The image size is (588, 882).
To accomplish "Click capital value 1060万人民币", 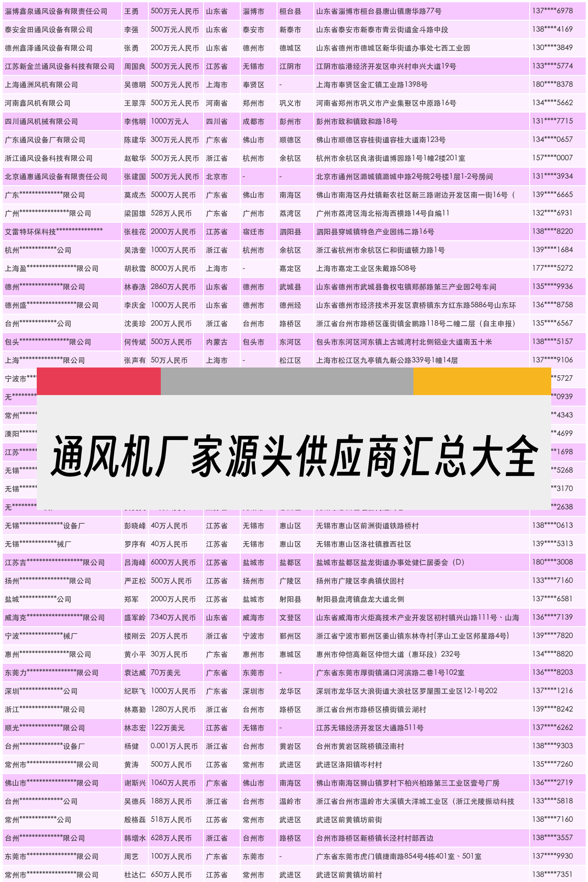I will (x=173, y=783).
